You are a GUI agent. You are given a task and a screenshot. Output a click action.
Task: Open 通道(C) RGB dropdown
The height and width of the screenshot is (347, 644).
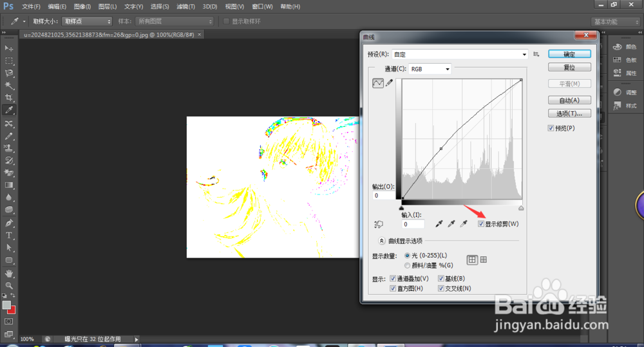pos(430,69)
